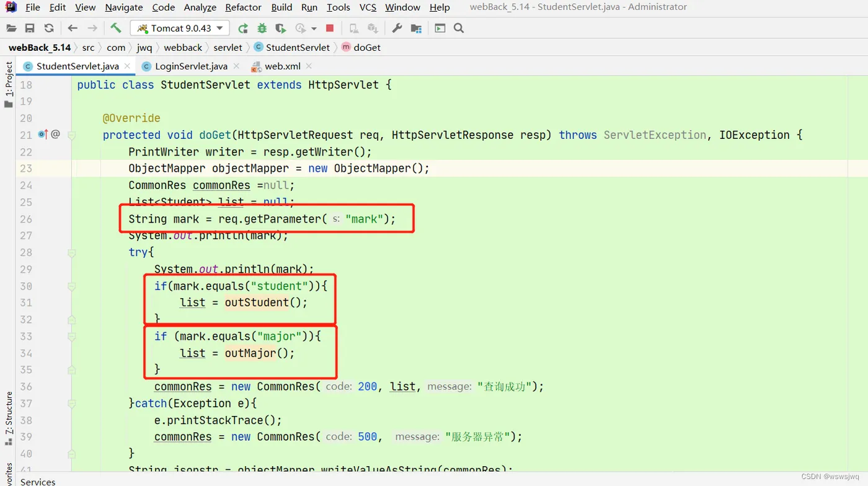Click ServletException on line 21

pyautogui.click(x=655, y=135)
